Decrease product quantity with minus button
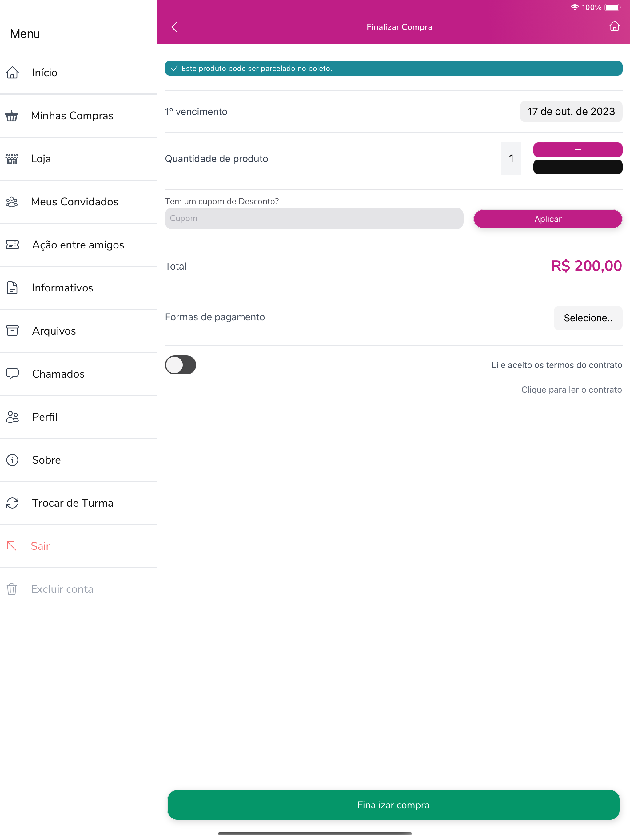This screenshot has width=630, height=840. [x=578, y=167]
